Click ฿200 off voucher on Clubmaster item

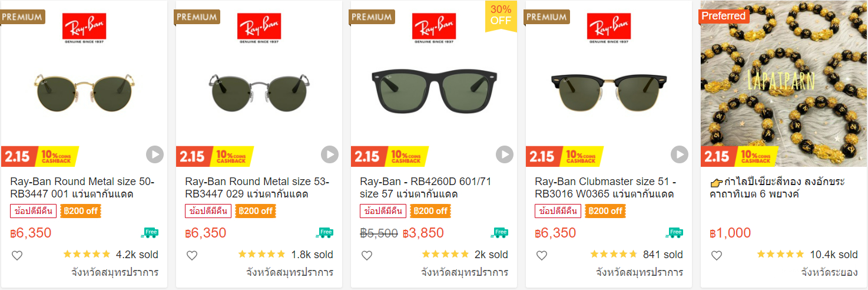pyautogui.click(x=605, y=211)
